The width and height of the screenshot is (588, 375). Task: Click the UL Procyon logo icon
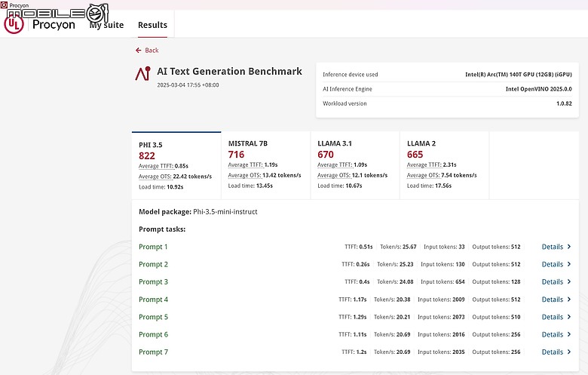(x=14, y=23)
